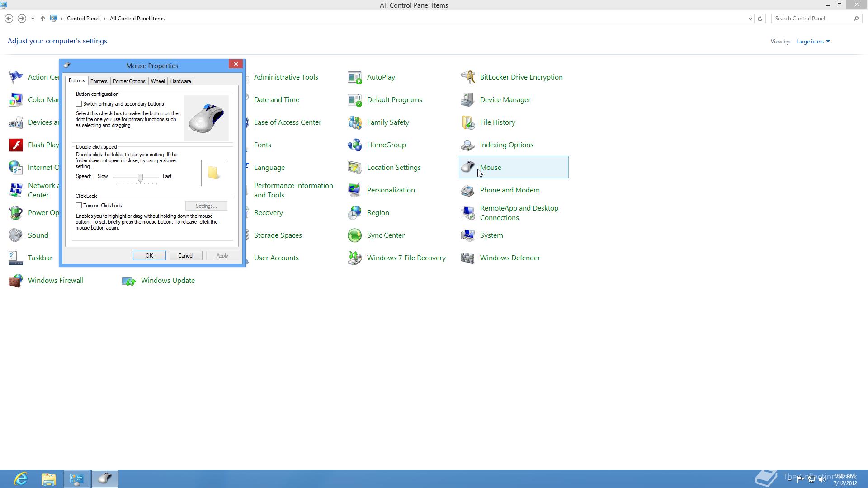Image resolution: width=868 pixels, height=488 pixels.
Task: Switch to Control Panel taskbar button
Action: pos(77,479)
